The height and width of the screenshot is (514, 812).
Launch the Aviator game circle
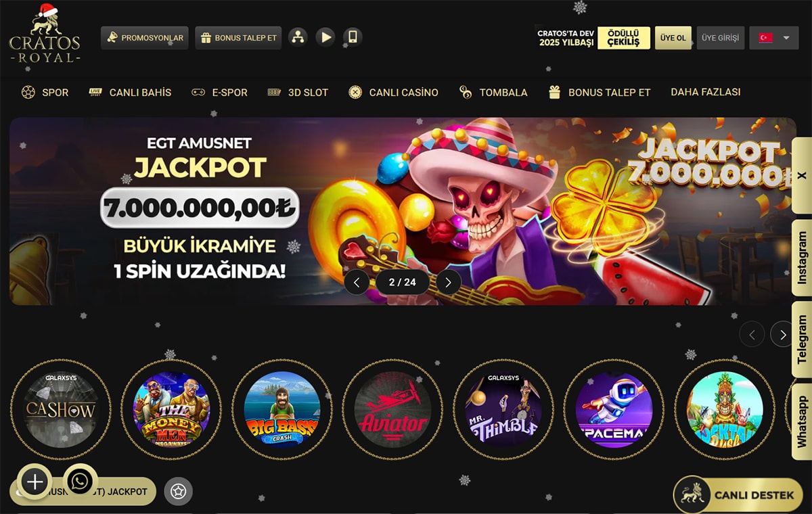pos(392,410)
